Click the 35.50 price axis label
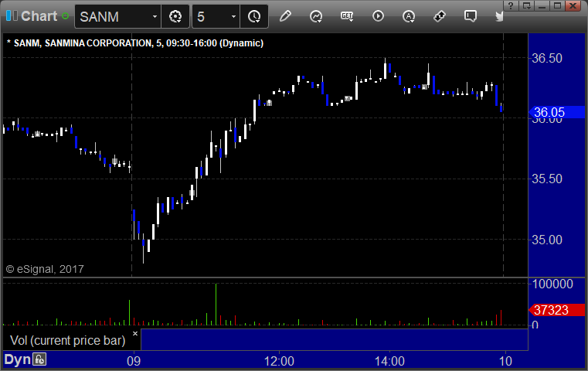The width and height of the screenshot is (588, 371). tap(547, 179)
